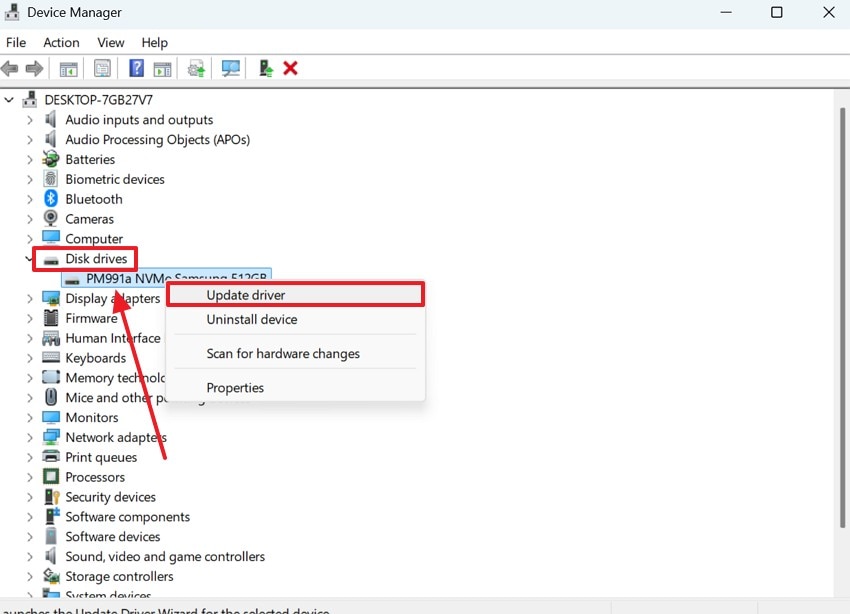
Task: Click the Keyboards category icon
Action: 51,358
